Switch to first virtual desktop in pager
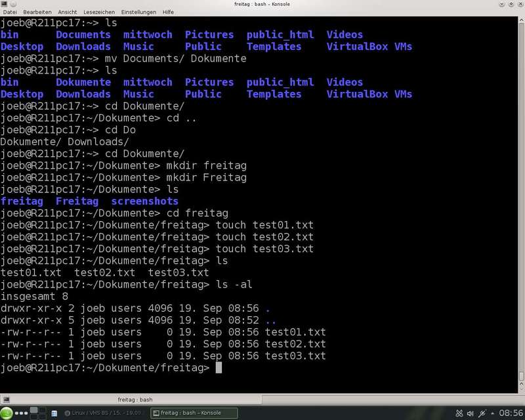525x420 pixels. click(x=34, y=410)
